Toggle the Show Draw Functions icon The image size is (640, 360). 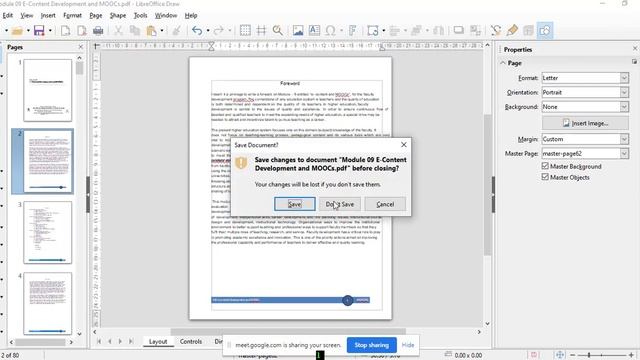point(545,31)
